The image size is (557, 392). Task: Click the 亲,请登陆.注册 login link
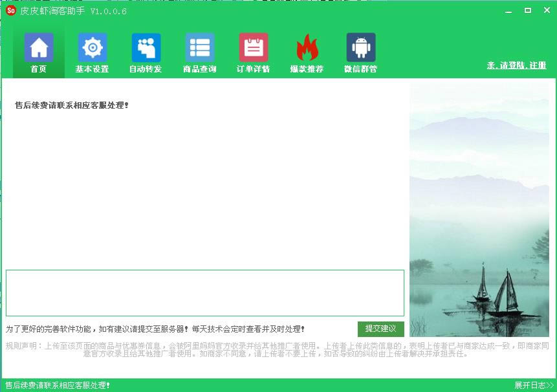[x=516, y=65]
